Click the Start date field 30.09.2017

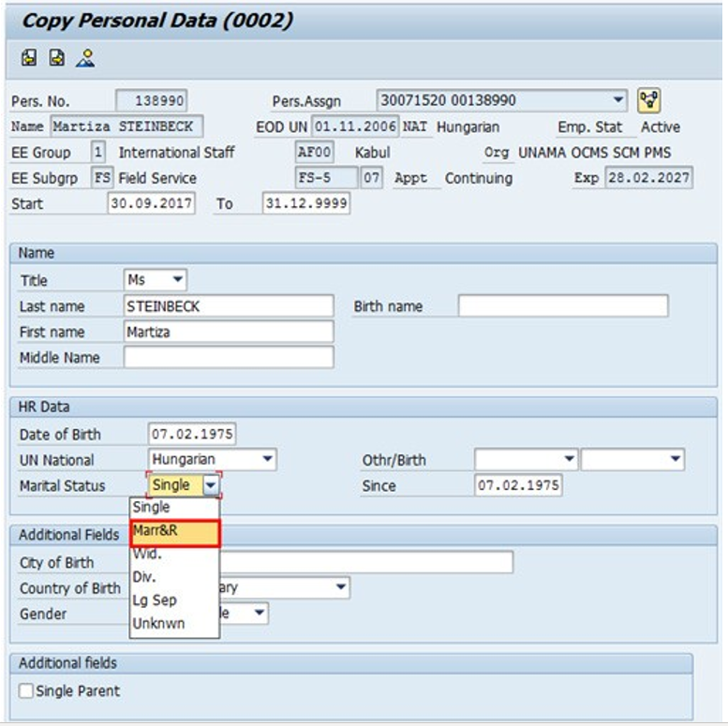click(x=152, y=203)
